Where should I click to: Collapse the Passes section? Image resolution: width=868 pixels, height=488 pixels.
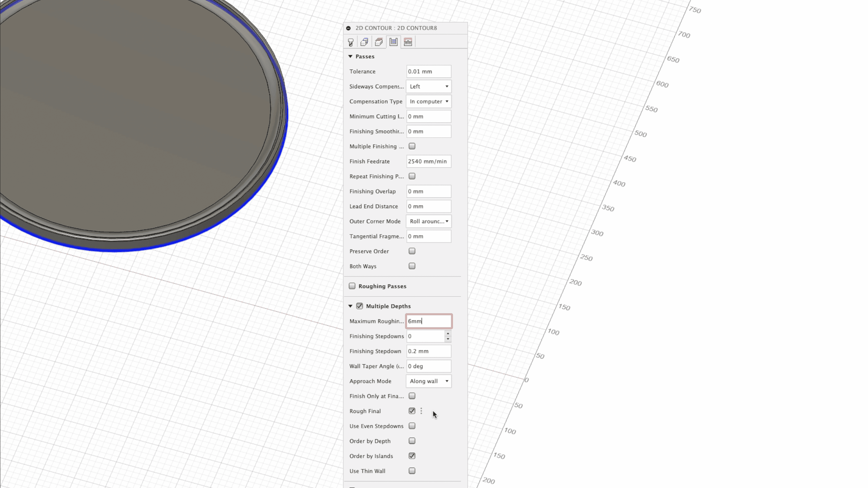coord(350,56)
